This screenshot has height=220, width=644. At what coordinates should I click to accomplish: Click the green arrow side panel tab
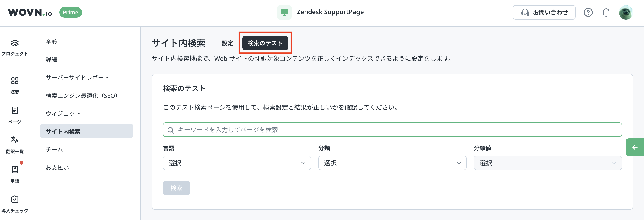click(x=635, y=147)
